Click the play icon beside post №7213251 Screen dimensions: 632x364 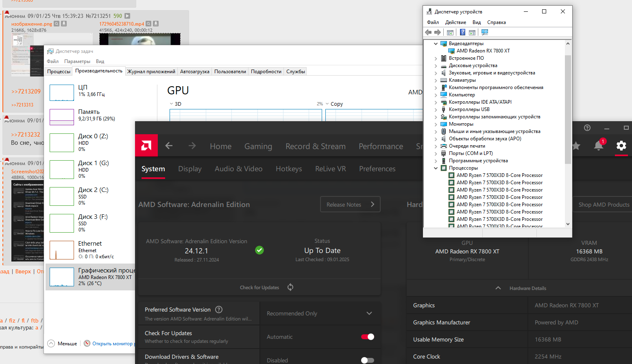tap(127, 16)
